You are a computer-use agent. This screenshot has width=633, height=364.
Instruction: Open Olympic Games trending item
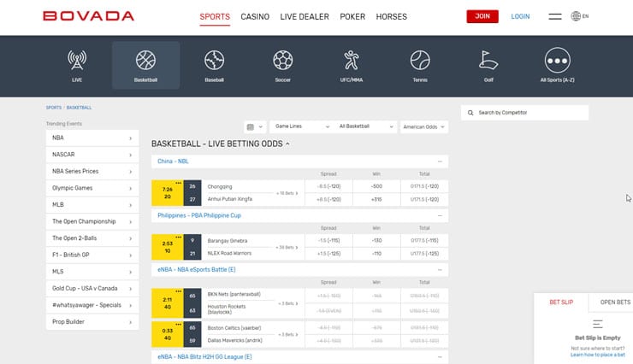92,188
